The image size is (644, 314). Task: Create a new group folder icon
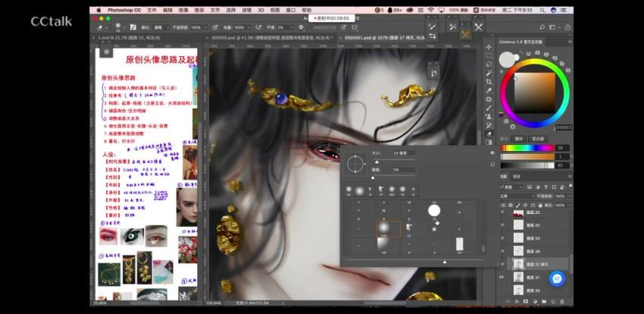tap(543, 301)
